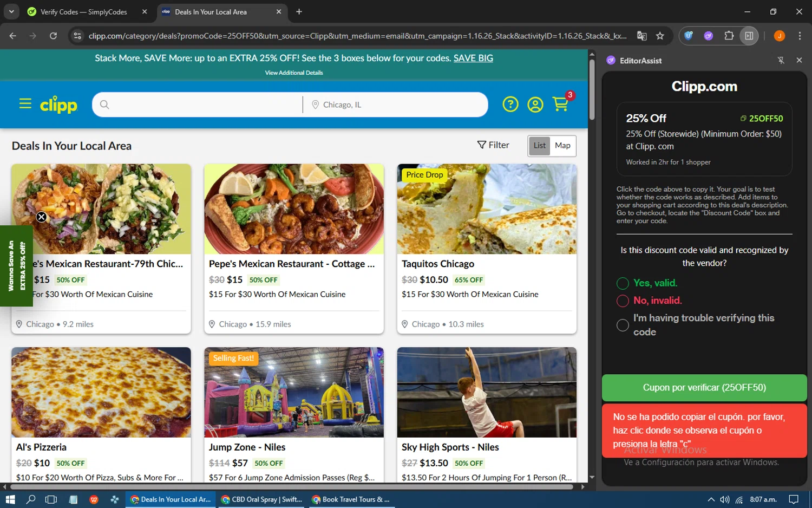Open Windows taskbar search
This screenshot has width=812, height=508.
31,499
